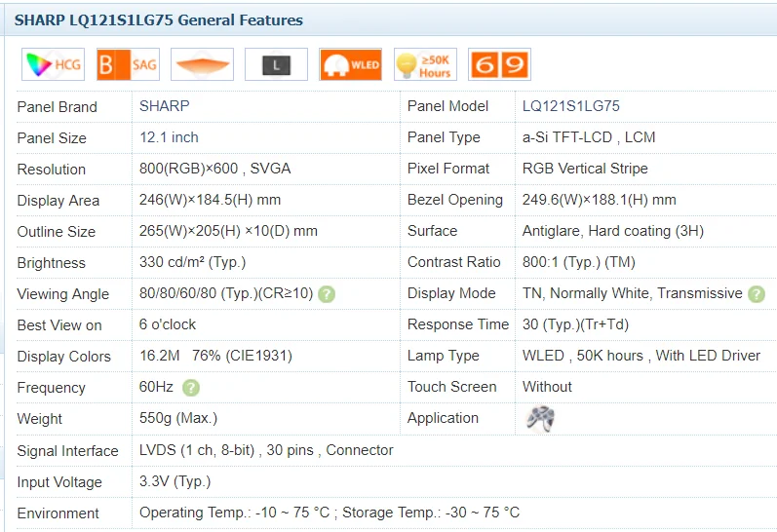777x532 pixels.
Task: Click the Display Mode label
Action: pos(451,293)
